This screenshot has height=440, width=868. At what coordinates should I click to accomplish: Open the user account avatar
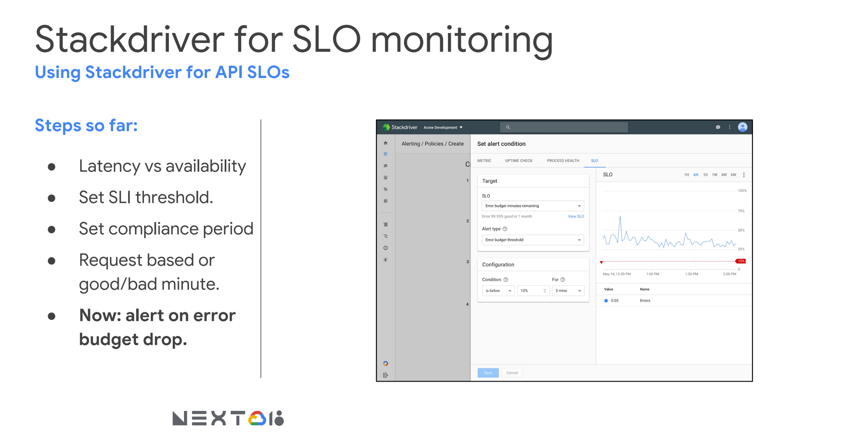click(x=742, y=127)
